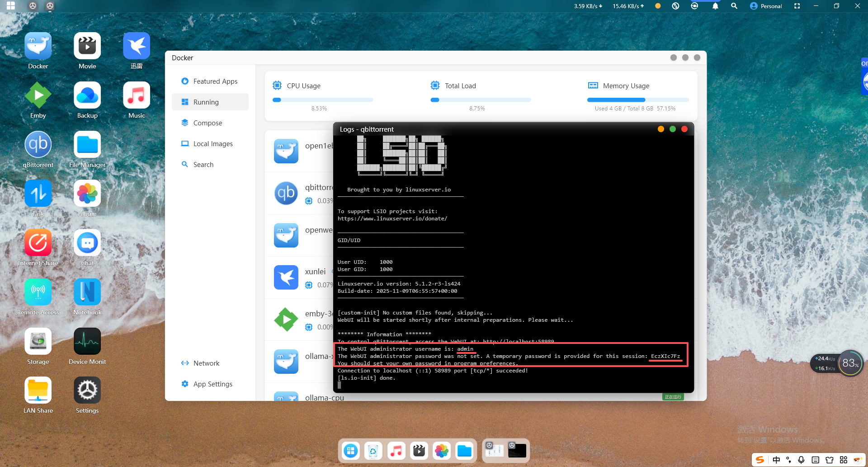
Task: Open the Docker desktop shortcut
Action: [x=38, y=46]
